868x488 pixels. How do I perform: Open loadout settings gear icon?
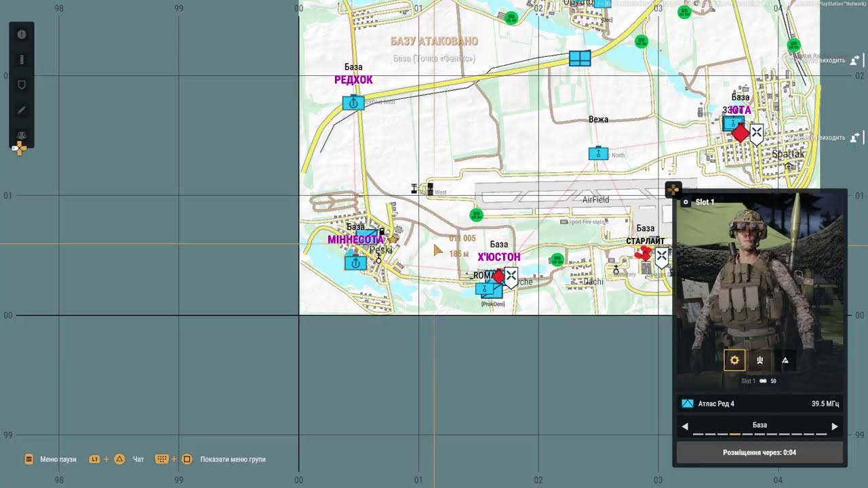tap(734, 361)
